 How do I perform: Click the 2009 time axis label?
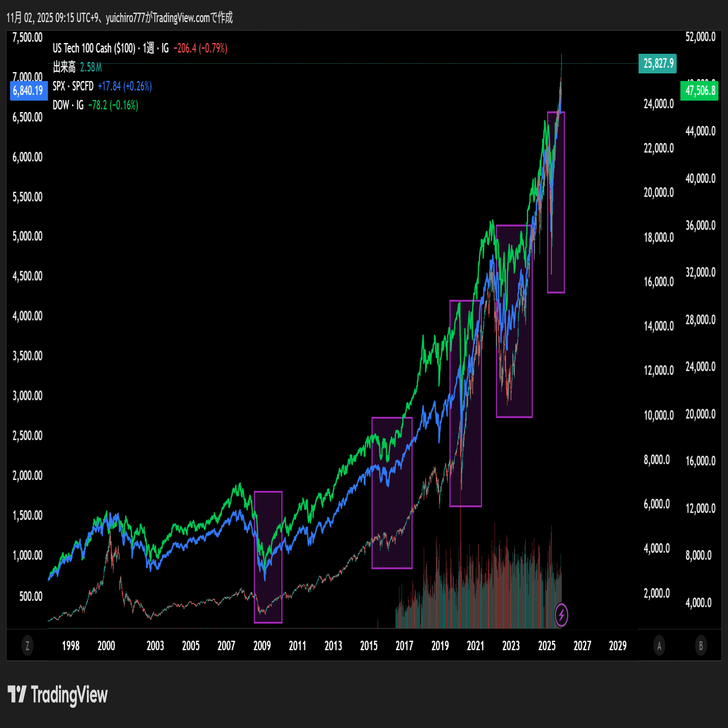[262, 645]
